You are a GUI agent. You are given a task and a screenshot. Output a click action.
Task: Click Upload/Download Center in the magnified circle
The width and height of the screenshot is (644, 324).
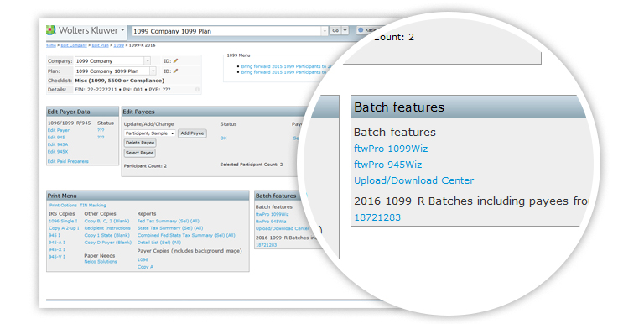click(413, 180)
